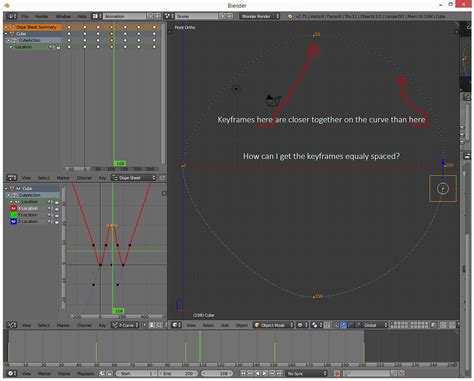Open the dope sheet Channel menu
Viewport: 474px width, 381px height.
[x=84, y=178]
